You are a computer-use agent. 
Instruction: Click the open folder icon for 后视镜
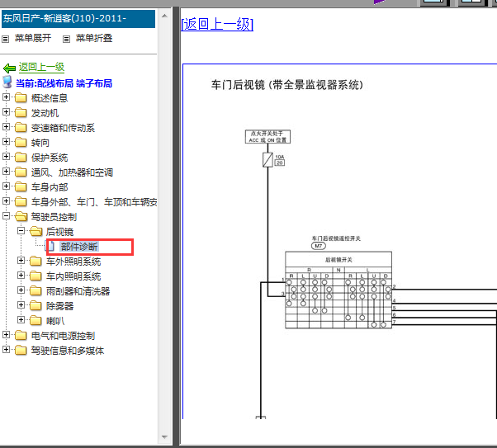pos(35,231)
